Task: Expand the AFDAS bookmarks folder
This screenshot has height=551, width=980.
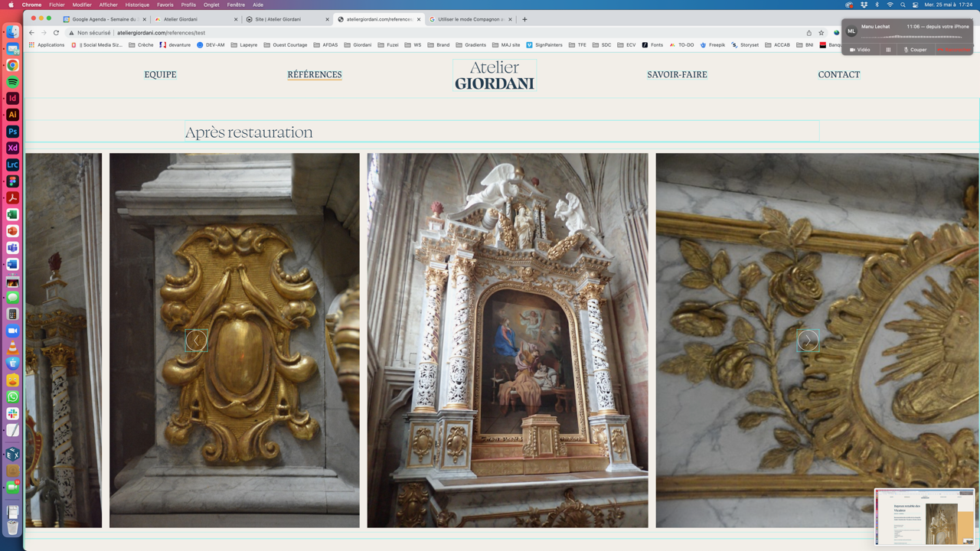Action: (x=325, y=45)
